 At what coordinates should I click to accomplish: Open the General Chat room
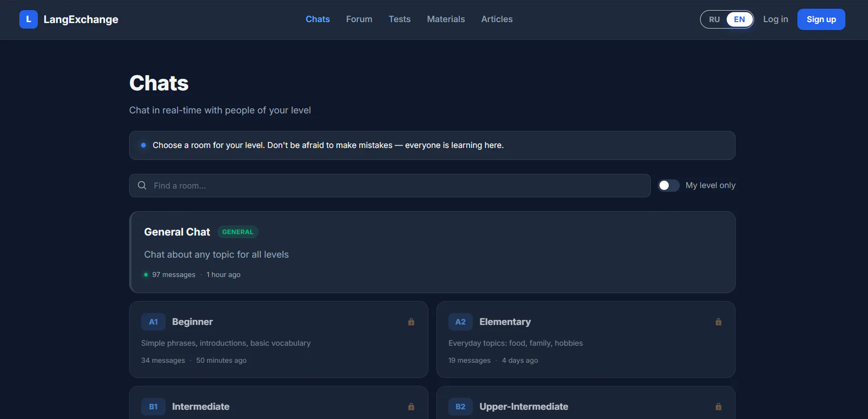433,252
